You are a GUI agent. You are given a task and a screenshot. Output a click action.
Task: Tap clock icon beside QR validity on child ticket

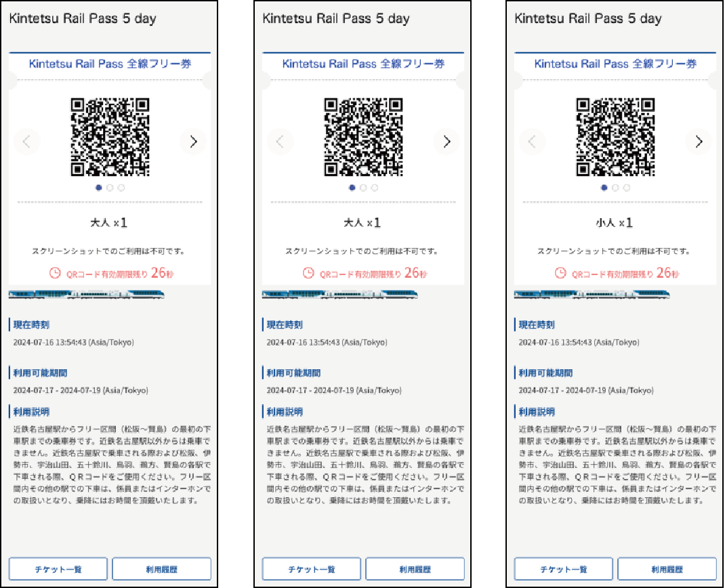(560, 273)
